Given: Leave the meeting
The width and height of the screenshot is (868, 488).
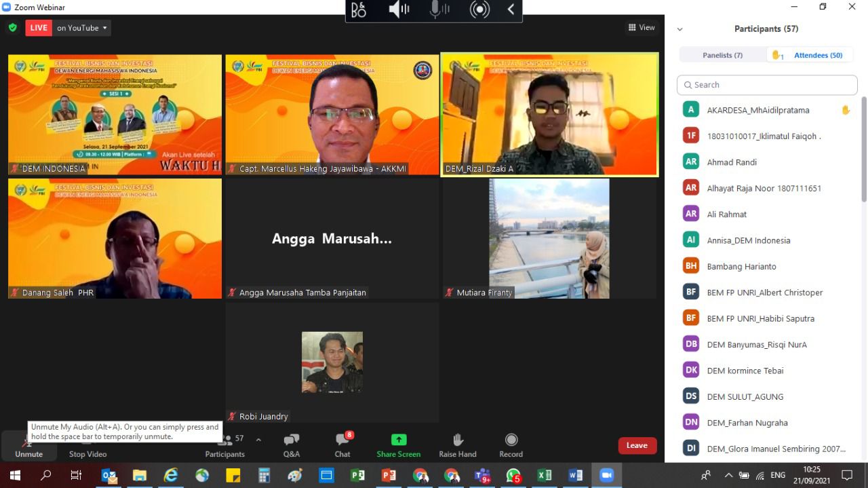Looking at the screenshot, I should (636, 445).
